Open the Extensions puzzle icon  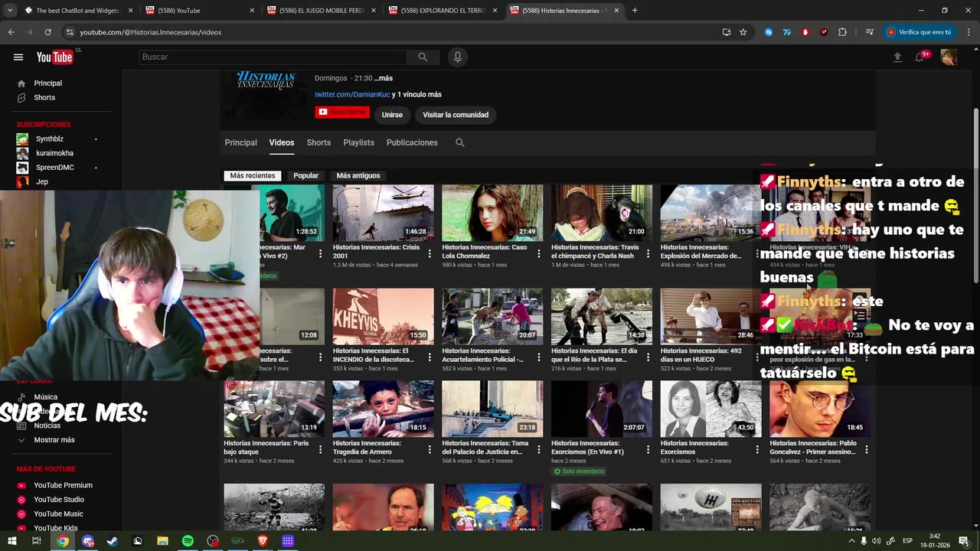pos(842,32)
